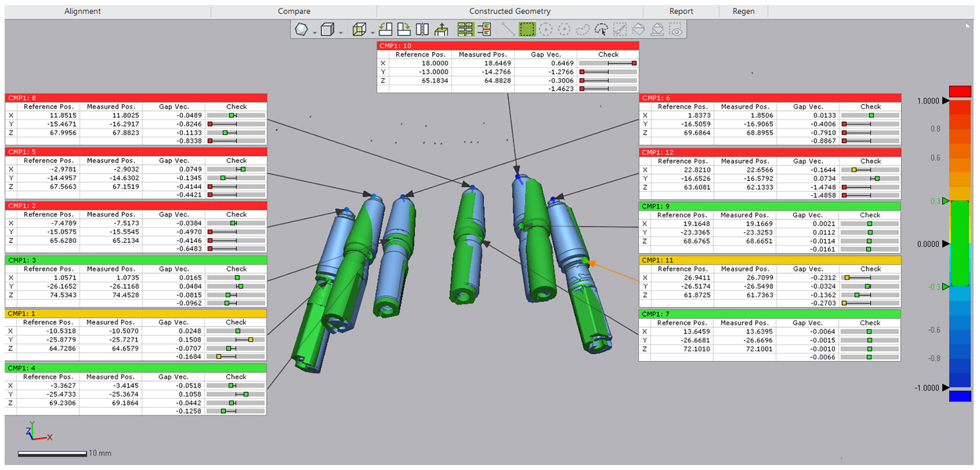Screen dimensions: 980x470
Task: Open dropdown next to wireframe viewpoint icon
Action: (372, 33)
